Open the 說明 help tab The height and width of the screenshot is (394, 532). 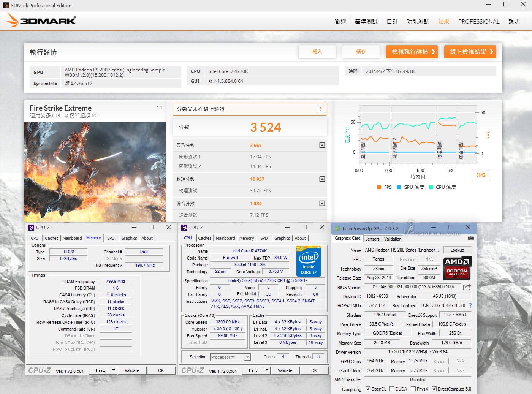coord(514,22)
